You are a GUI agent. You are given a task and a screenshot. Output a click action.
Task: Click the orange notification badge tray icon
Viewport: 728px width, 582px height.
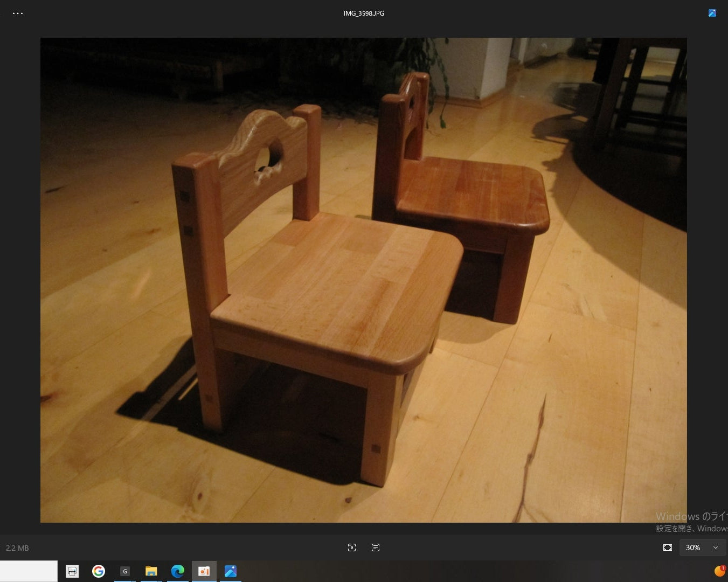719,571
